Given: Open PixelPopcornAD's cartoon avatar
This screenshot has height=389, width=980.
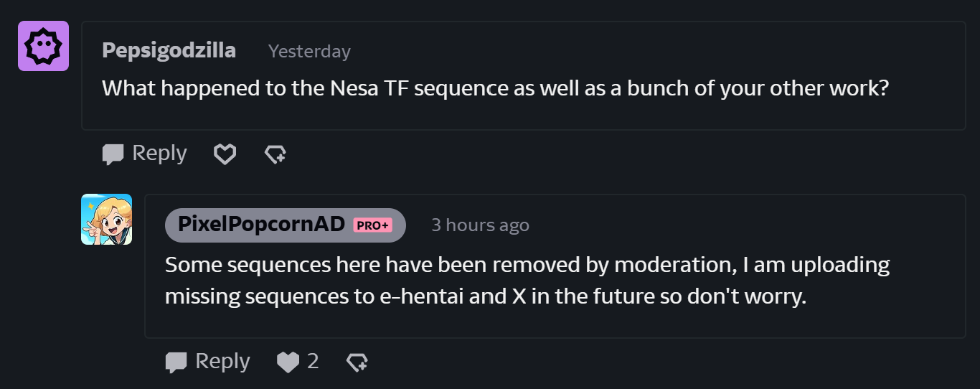Looking at the screenshot, I should pos(106,219).
